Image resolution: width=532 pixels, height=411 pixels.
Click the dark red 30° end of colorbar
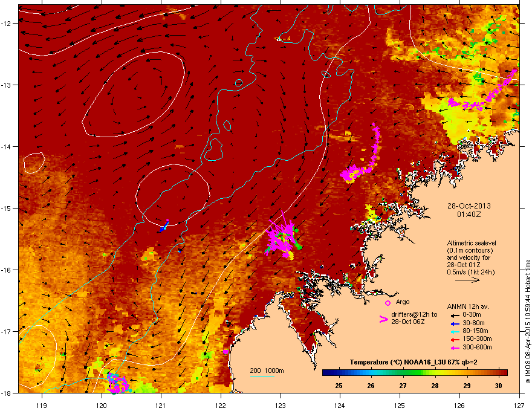tap(504, 373)
